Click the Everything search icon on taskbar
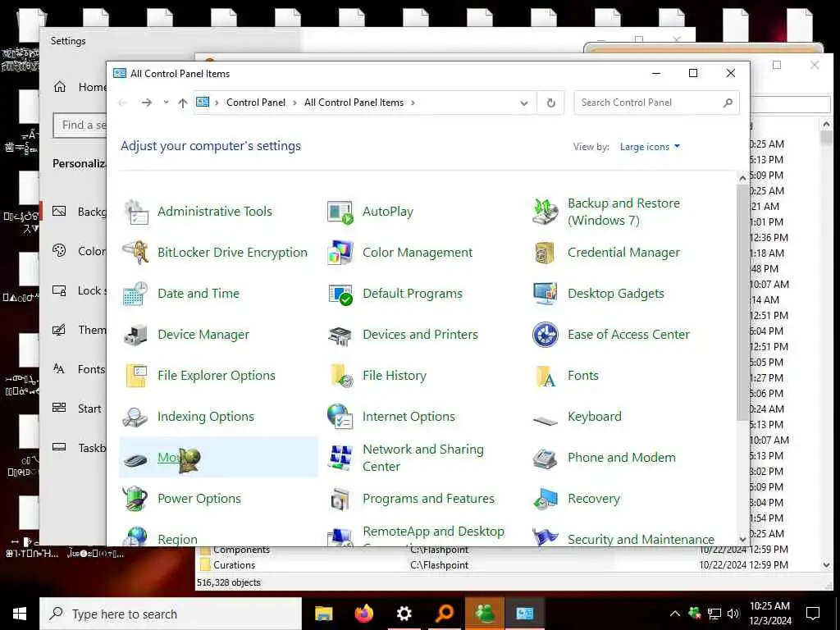Screen dimensions: 840x630 [445, 614]
